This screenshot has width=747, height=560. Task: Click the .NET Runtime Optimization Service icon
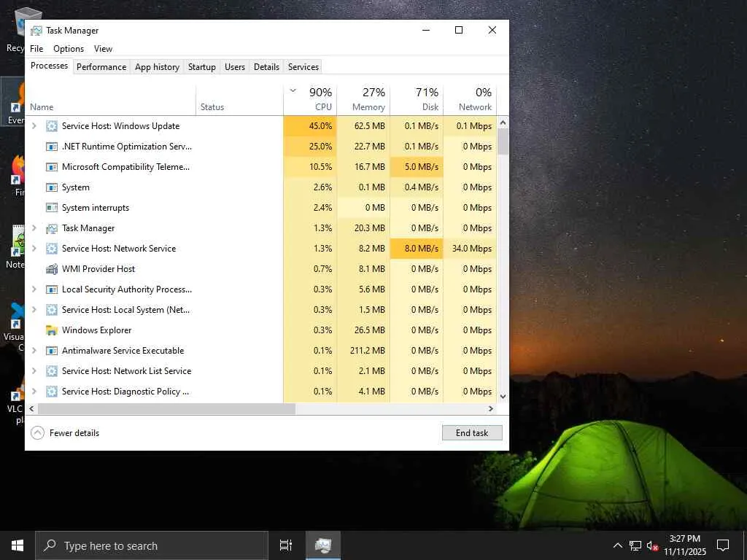coord(52,147)
